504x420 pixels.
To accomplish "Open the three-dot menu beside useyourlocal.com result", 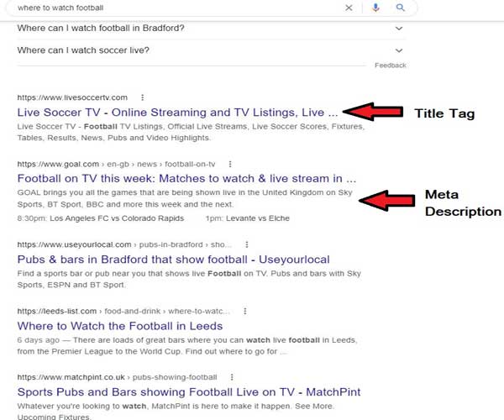I will coord(247,244).
